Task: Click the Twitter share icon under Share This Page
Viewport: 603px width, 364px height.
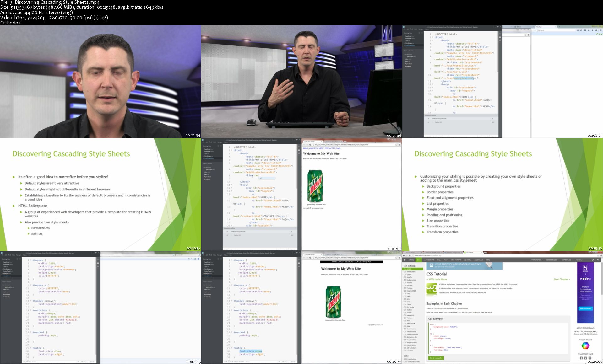Action: pyautogui.click(x=585, y=358)
